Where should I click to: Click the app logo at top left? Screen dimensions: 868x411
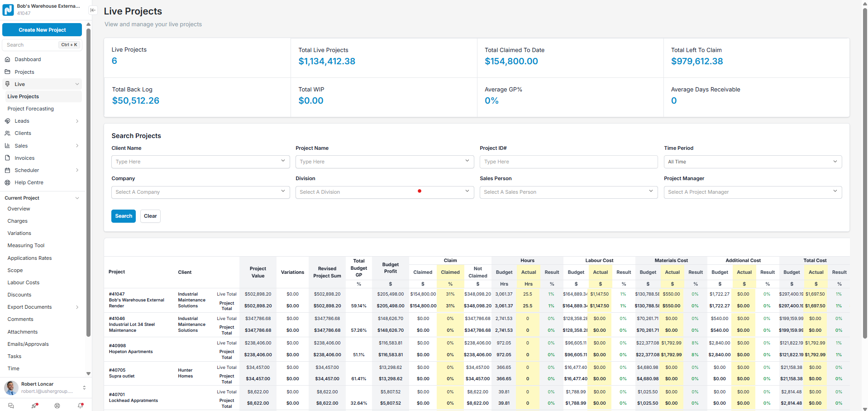click(x=8, y=10)
